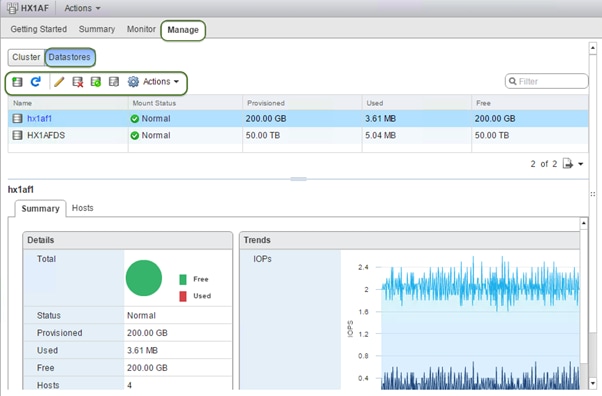Viewport: 602px width, 396px height.
Task: Click the magnifier icon in Filter box
Action: pos(513,81)
